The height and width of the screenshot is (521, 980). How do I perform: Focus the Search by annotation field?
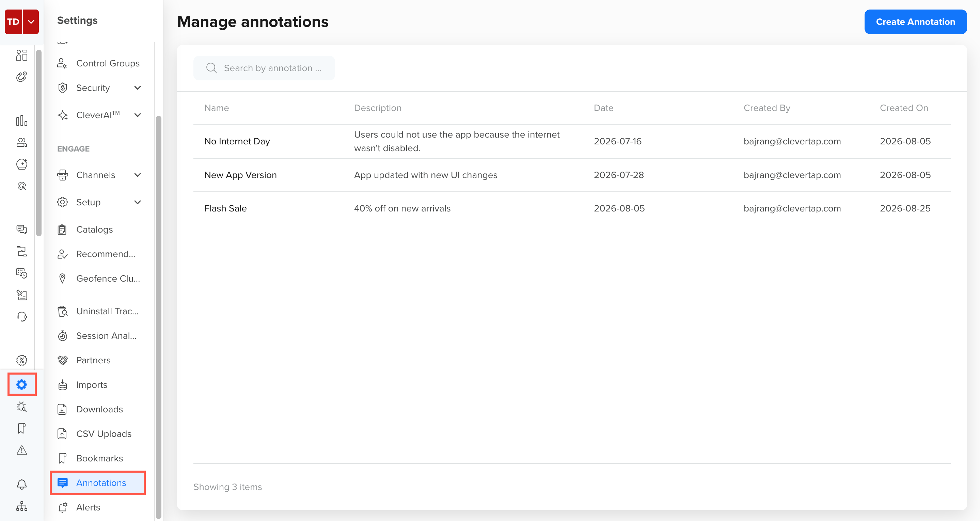264,68
